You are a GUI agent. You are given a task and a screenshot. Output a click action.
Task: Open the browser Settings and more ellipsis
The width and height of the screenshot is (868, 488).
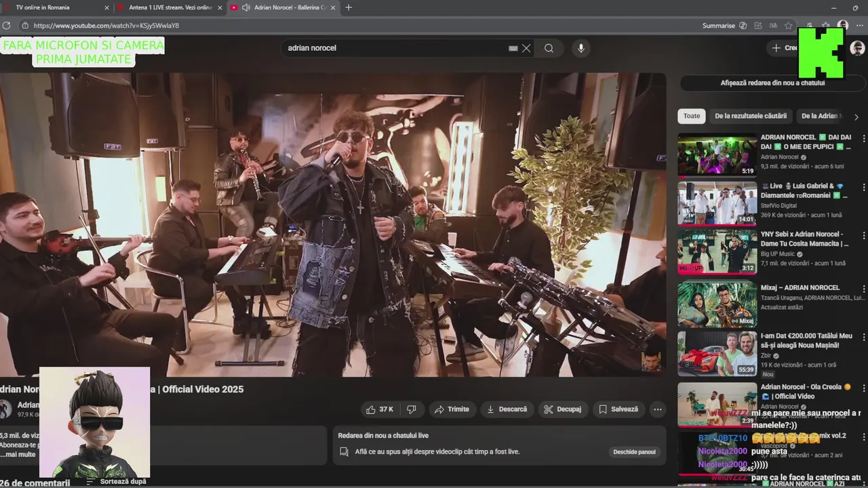pos(860,26)
